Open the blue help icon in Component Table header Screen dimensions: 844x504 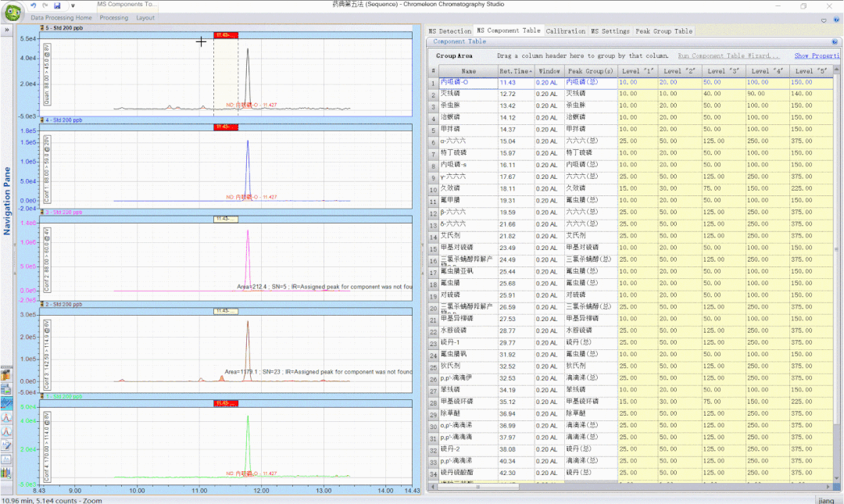point(835,41)
